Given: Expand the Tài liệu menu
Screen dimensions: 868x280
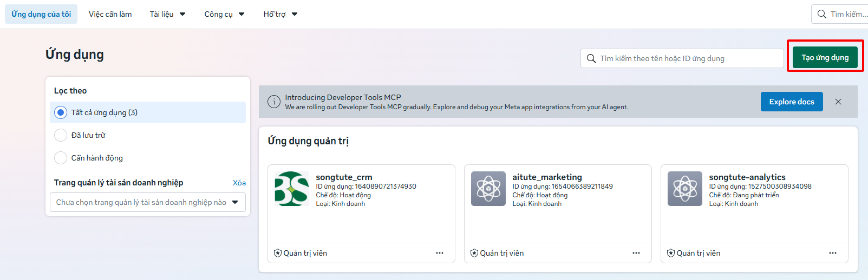Looking at the screenshot, I should point(167,14).
